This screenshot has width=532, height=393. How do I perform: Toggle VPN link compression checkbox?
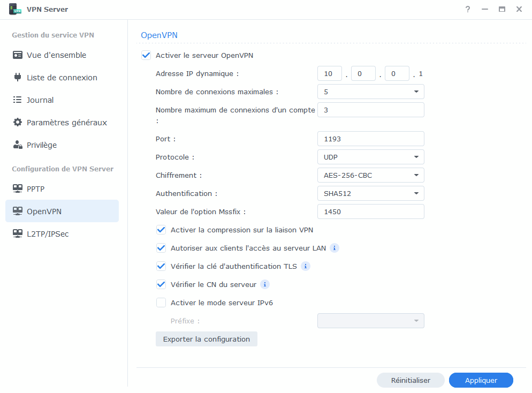click(161, 230)
